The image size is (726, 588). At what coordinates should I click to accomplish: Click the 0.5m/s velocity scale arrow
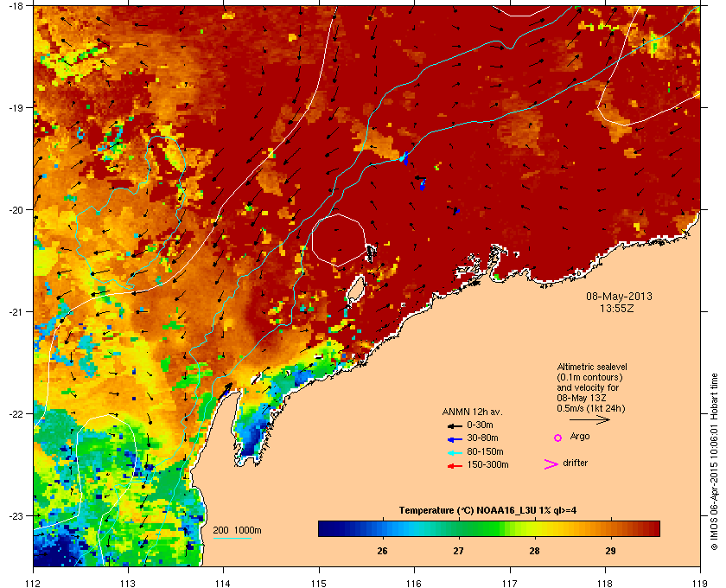589,419
